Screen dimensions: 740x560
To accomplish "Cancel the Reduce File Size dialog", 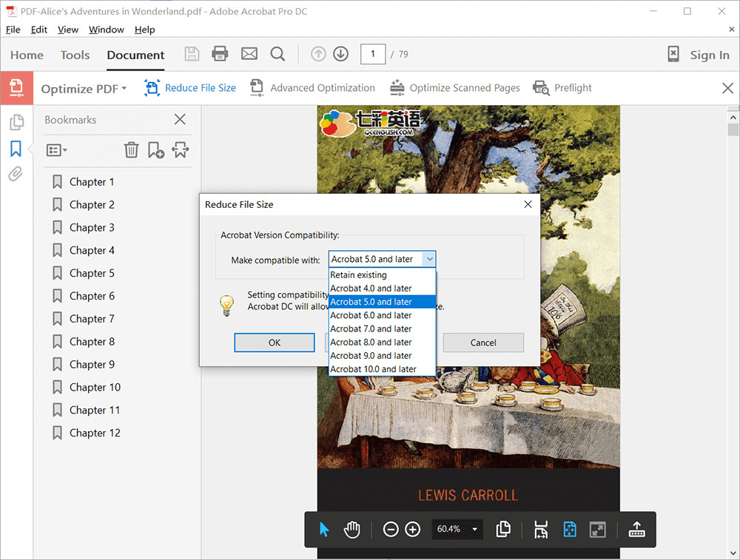I will coord(483,343).
